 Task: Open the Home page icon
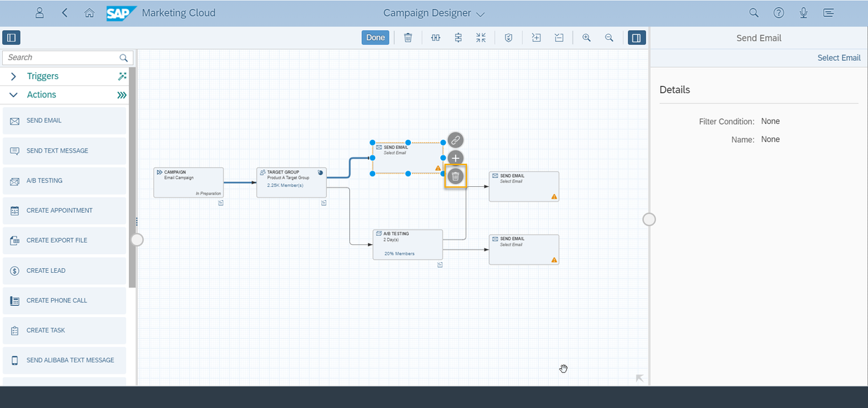tap(89, 13)
